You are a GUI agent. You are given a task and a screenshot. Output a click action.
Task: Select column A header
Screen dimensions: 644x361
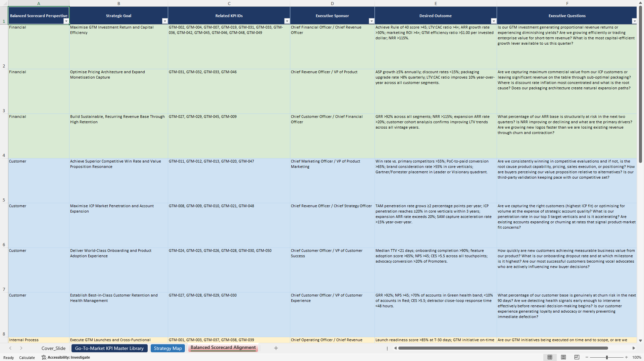(x=39, y=3)
